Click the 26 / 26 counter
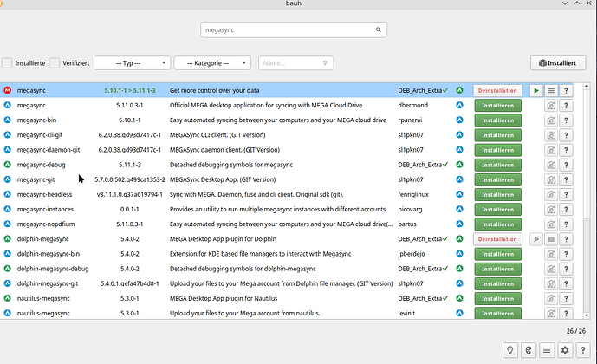 tap(575, 331)
